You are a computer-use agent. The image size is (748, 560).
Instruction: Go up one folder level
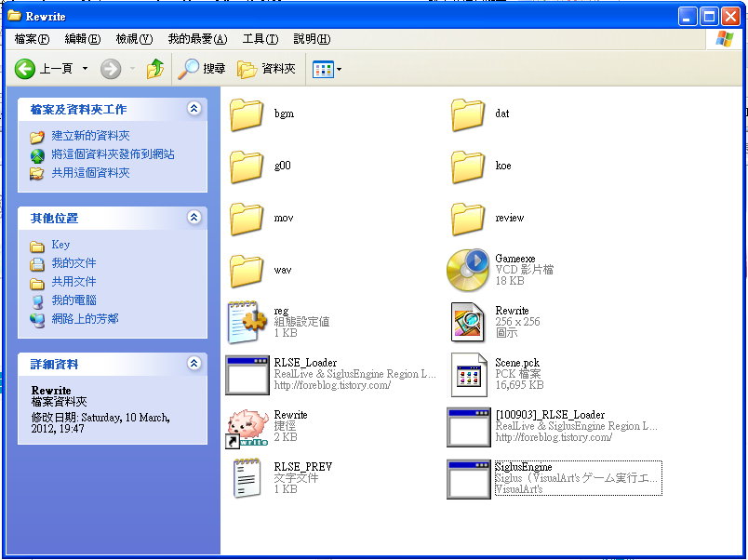(155, 69)
